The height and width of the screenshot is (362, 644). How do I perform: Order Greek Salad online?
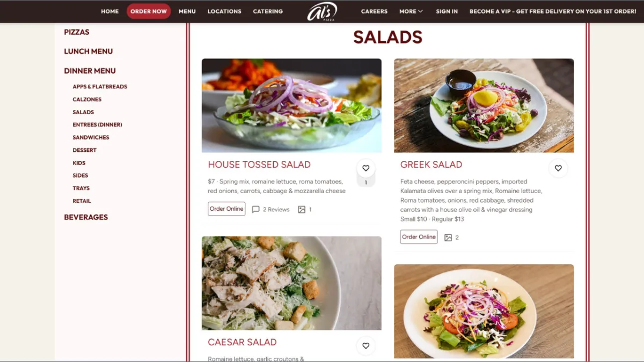(x=419, y=237)
